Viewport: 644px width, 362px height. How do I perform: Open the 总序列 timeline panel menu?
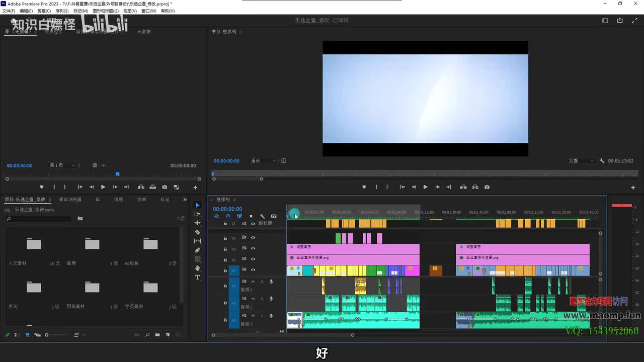click(x=234, y=200)
